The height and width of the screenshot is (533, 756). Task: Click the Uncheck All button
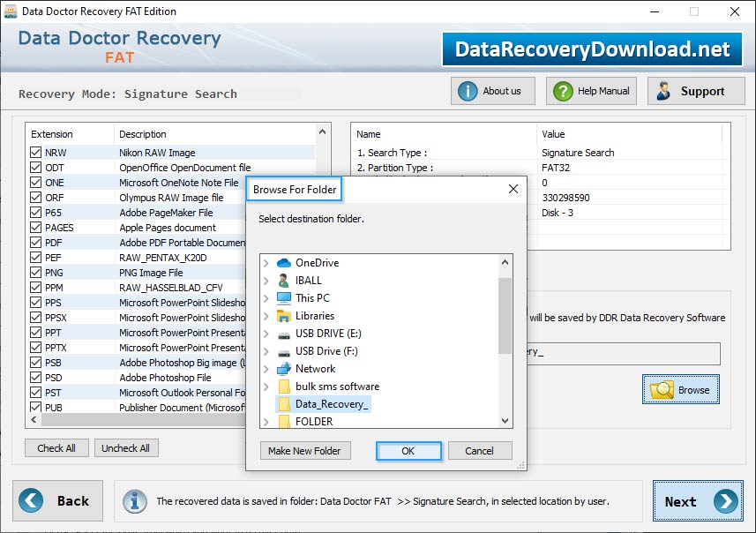126,448
